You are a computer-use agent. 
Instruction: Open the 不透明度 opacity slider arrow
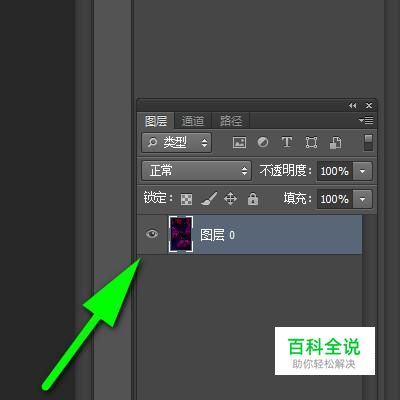tap(363, 171)
